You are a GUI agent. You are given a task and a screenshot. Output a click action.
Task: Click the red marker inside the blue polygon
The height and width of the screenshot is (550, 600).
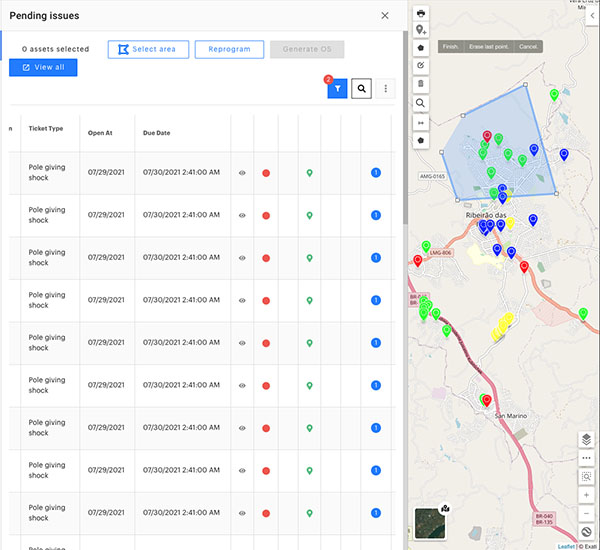(x=487, y=136)
